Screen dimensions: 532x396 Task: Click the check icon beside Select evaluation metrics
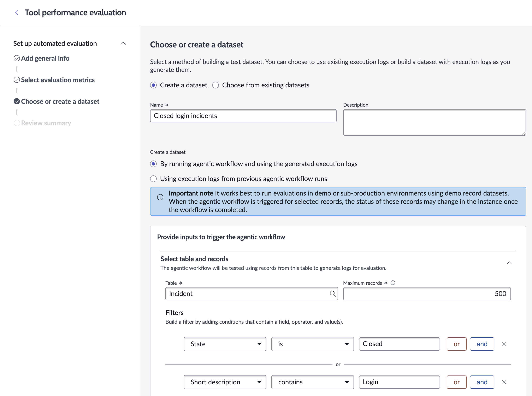pos(17,80)
